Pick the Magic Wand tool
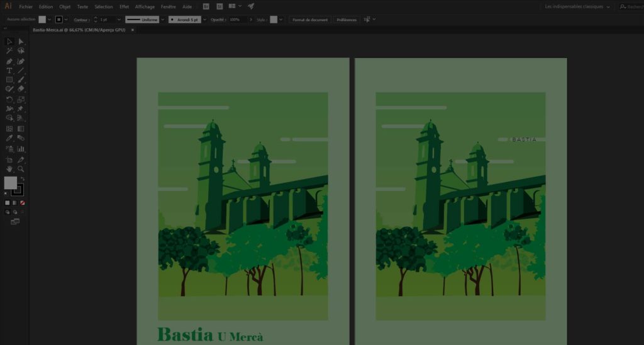Image resolution: width=644 pixels, height=345 pixels. (x=9, y=51)
